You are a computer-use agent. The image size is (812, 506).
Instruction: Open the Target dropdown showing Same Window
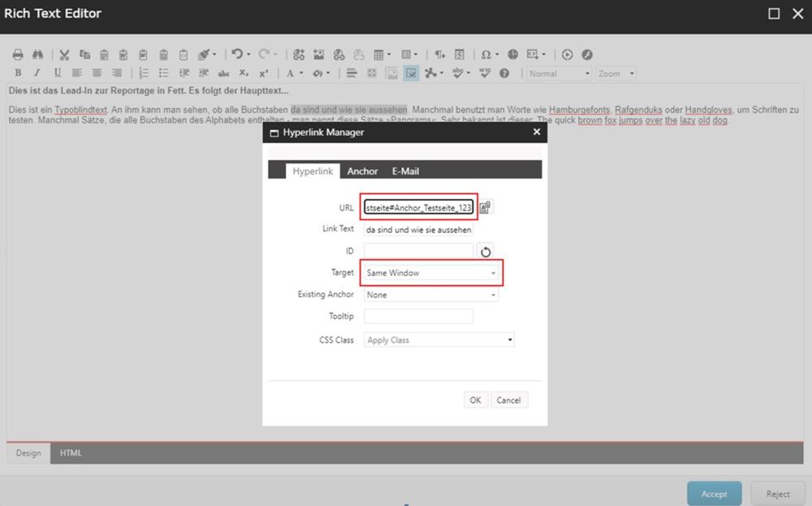coord(431,273)
